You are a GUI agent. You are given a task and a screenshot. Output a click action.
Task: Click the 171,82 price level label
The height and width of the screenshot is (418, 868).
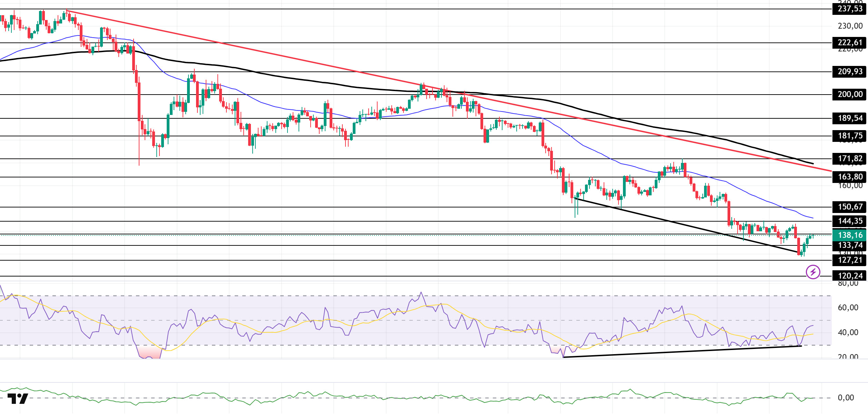[850, 158]
